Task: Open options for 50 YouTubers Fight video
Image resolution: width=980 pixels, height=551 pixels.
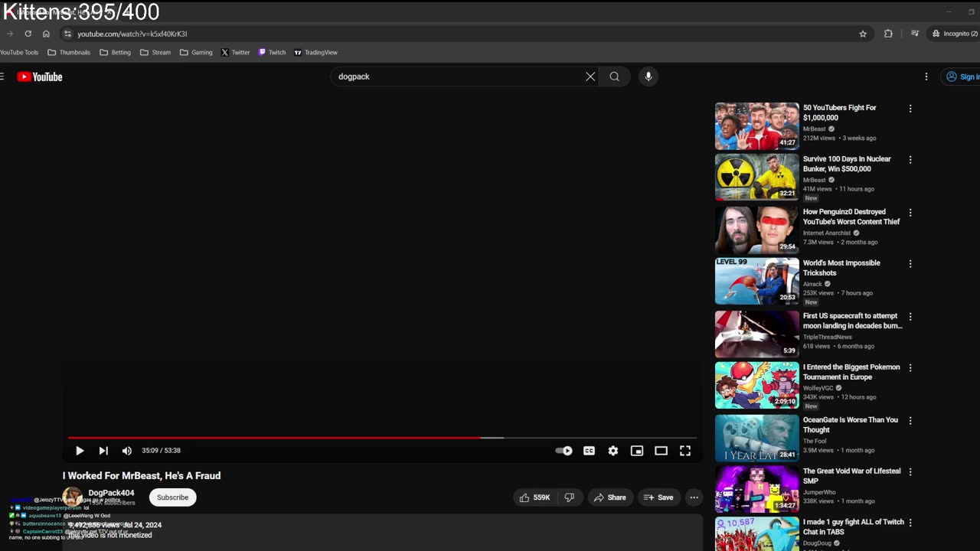Action: pos(910,109)
